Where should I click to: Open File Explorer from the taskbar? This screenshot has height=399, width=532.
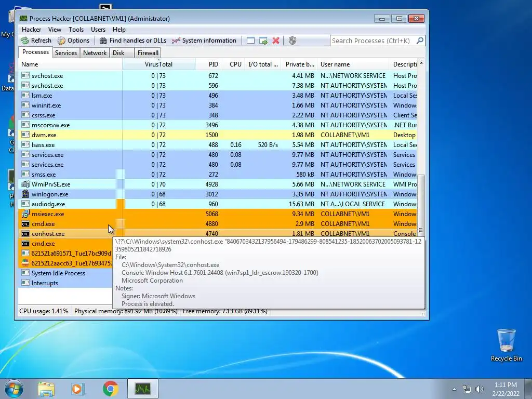click(46, 389)
